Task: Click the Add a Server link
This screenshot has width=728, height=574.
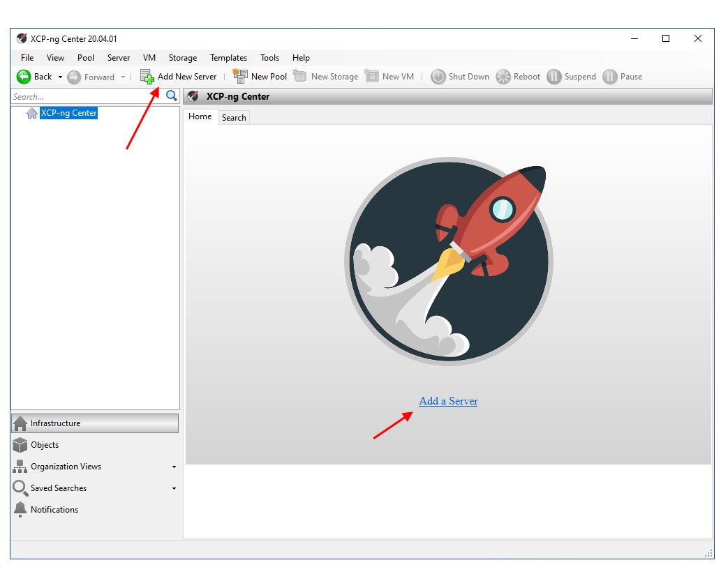Action: pos(448,401)
